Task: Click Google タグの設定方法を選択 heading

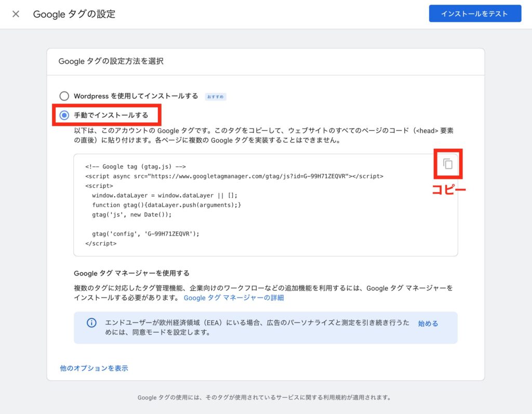Action: pos(111,61)
